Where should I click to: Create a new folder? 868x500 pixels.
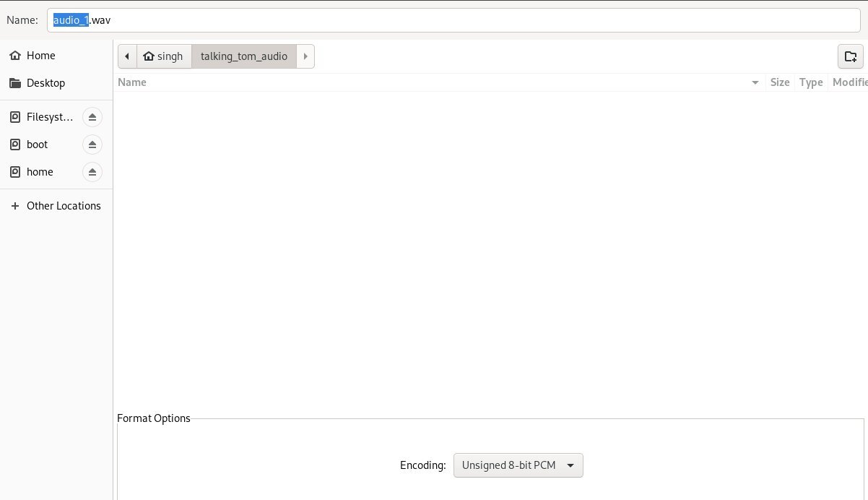(850, 56)
